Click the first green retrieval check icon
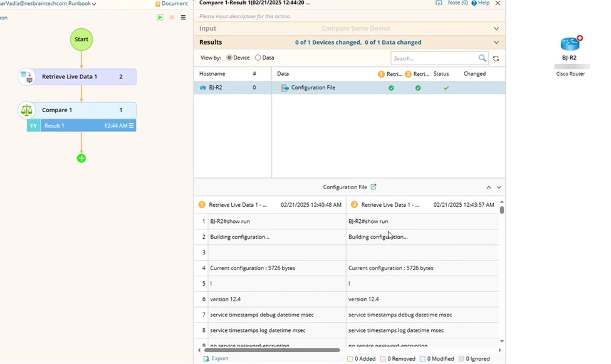The image size is (611, 364). pos(391,88)
